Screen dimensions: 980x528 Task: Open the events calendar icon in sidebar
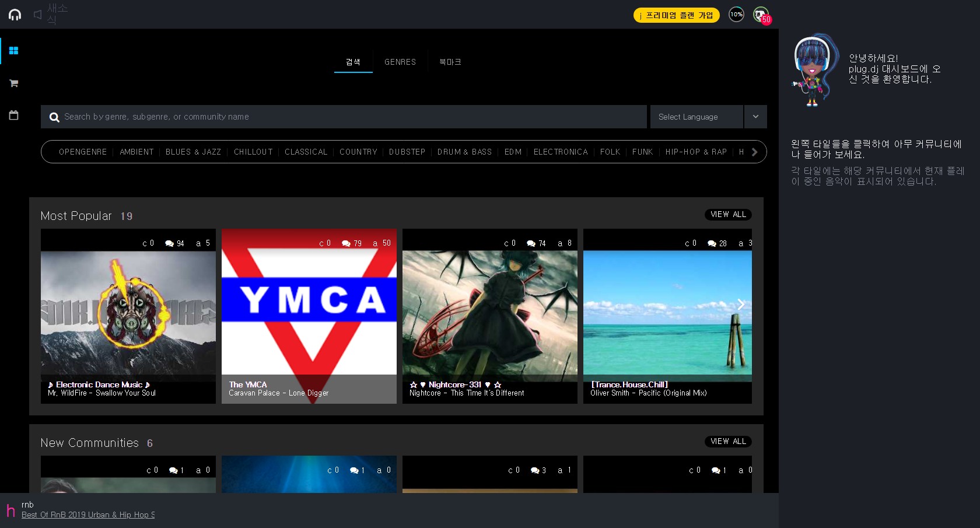pos(14,115)
